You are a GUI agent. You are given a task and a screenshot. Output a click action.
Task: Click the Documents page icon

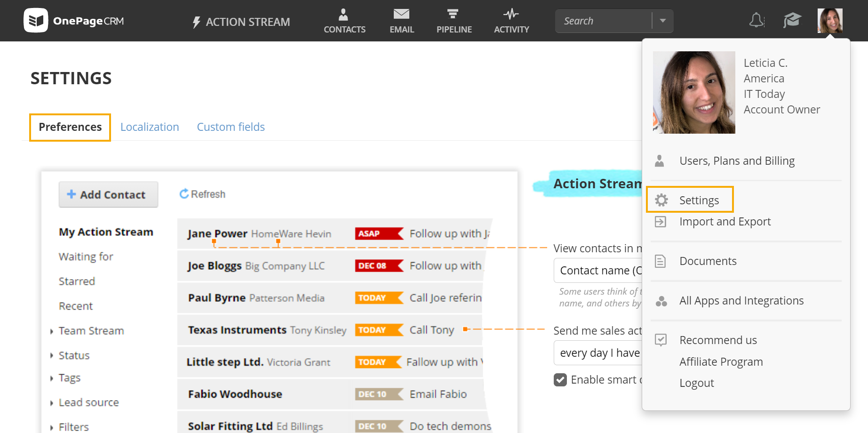pos(661,261)
